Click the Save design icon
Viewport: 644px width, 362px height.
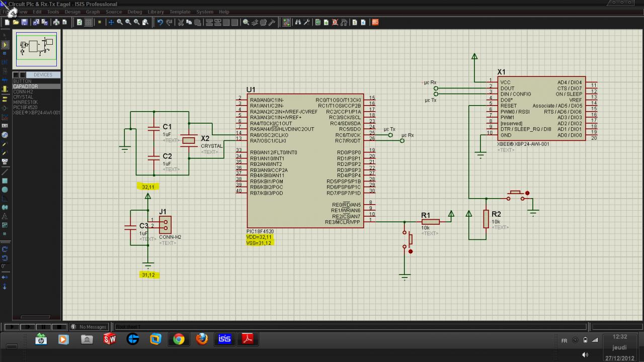pos(24,22)
